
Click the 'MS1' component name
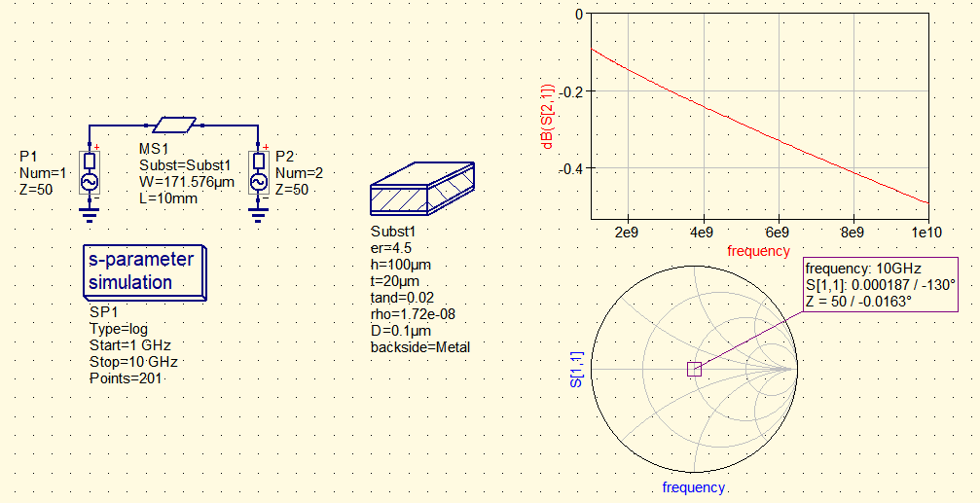point(153,149)
